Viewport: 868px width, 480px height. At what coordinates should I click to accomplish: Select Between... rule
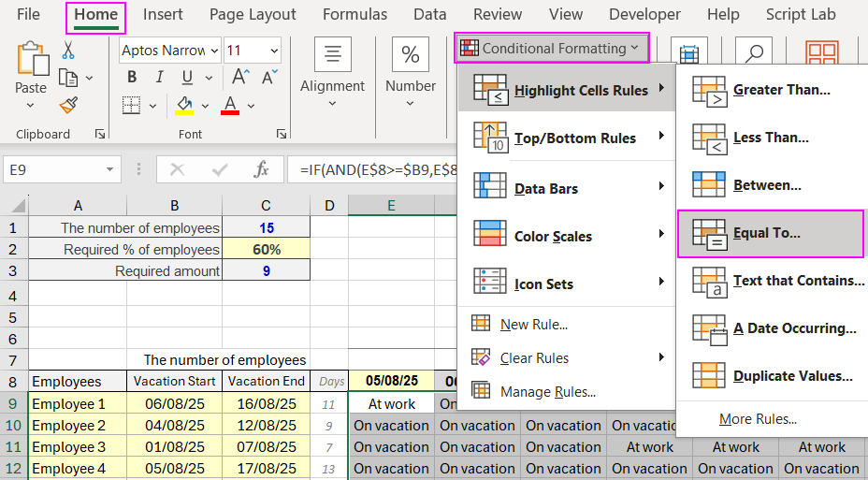(771, 185)
